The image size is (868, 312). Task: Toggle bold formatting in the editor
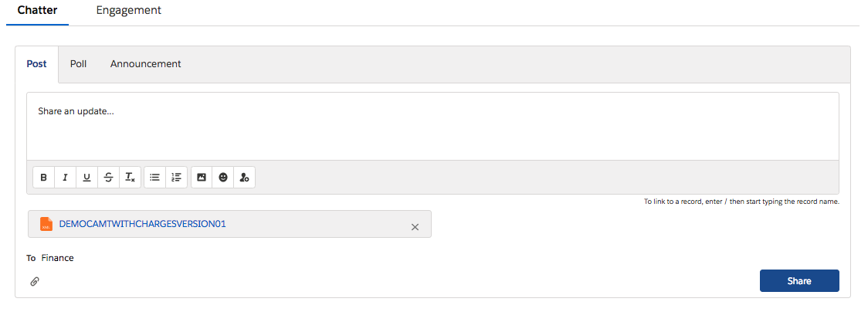pos(44,178)
